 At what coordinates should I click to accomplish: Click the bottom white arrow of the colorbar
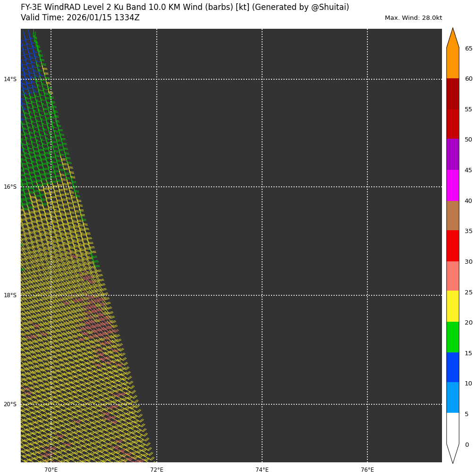click(x=452, y=453)
